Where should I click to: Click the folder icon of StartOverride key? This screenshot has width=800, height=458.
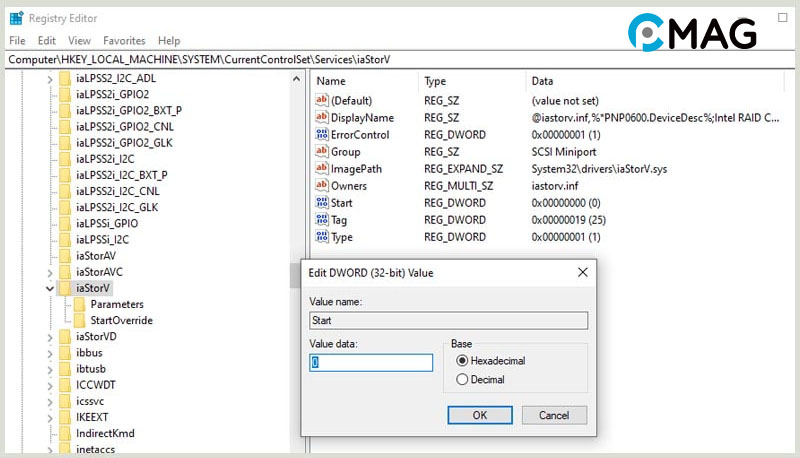point(79,321)
